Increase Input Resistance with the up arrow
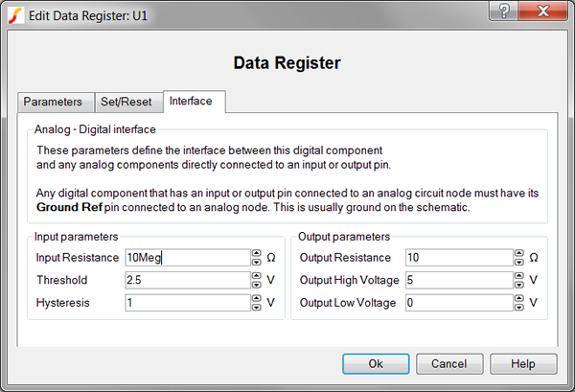 click(x=256, y=254)
